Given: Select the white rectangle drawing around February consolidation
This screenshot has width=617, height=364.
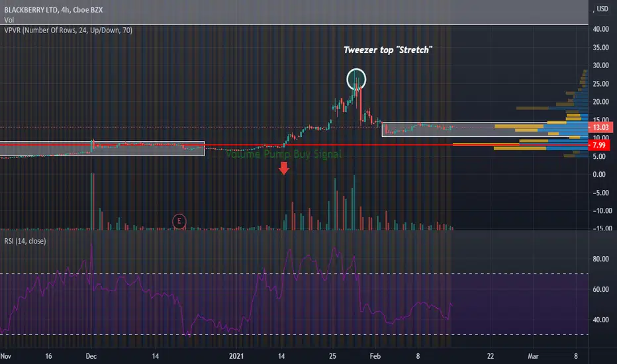Looking at the screenshot, I should [x=485, y=130].
